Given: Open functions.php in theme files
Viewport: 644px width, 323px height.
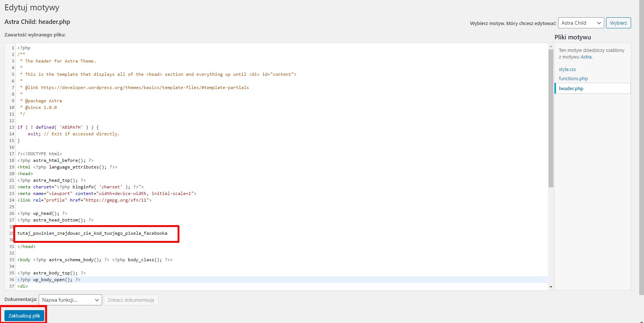Looking at the screenshot, I should click(573, 78).
